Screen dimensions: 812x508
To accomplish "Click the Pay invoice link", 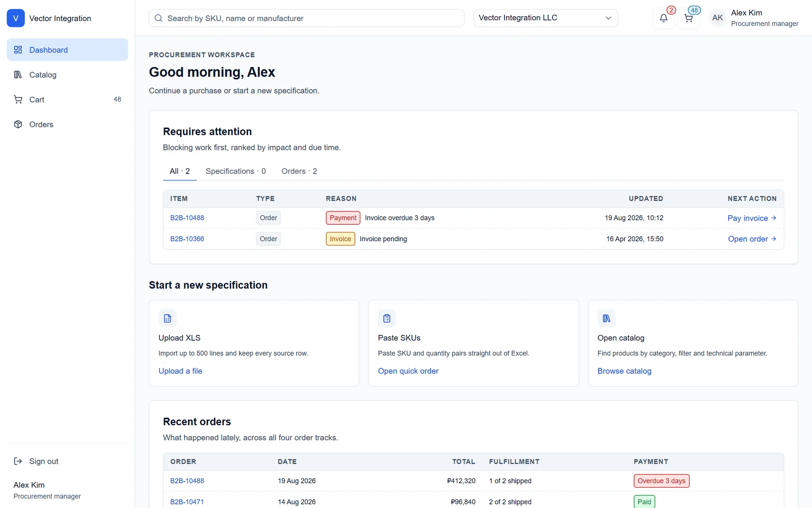I will [752, 218].
